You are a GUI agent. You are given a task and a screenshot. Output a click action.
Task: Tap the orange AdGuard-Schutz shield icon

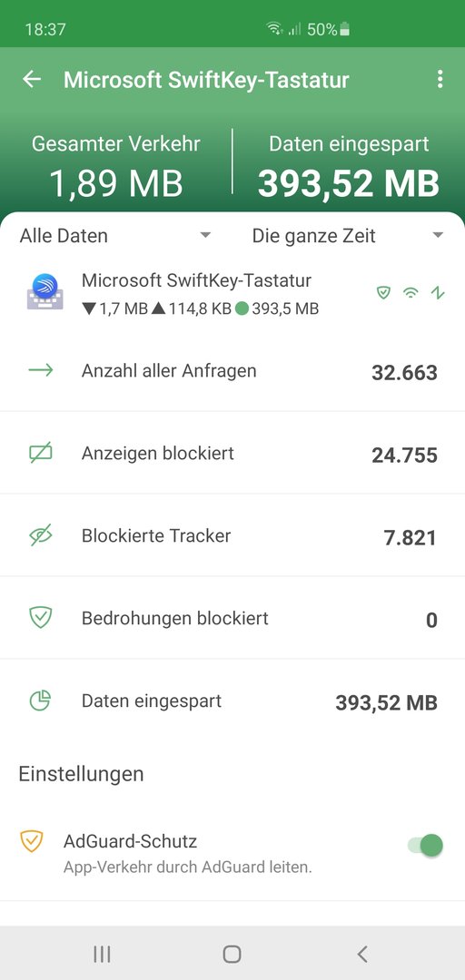pos(31,841)
